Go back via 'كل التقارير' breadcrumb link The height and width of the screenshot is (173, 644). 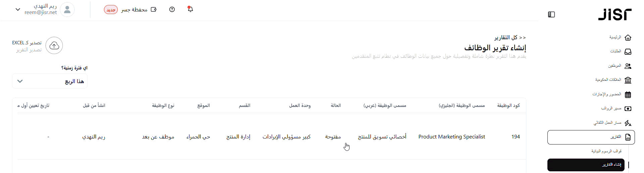(x=510, y=38)
